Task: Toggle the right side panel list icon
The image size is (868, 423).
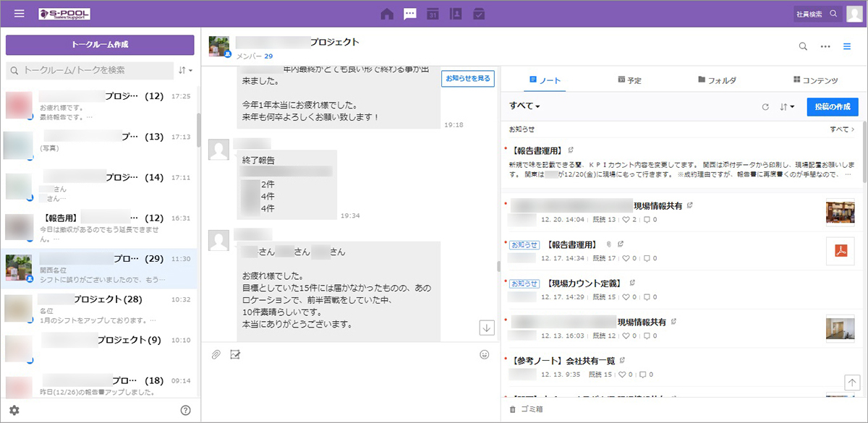Action: (x=847, y=46)
